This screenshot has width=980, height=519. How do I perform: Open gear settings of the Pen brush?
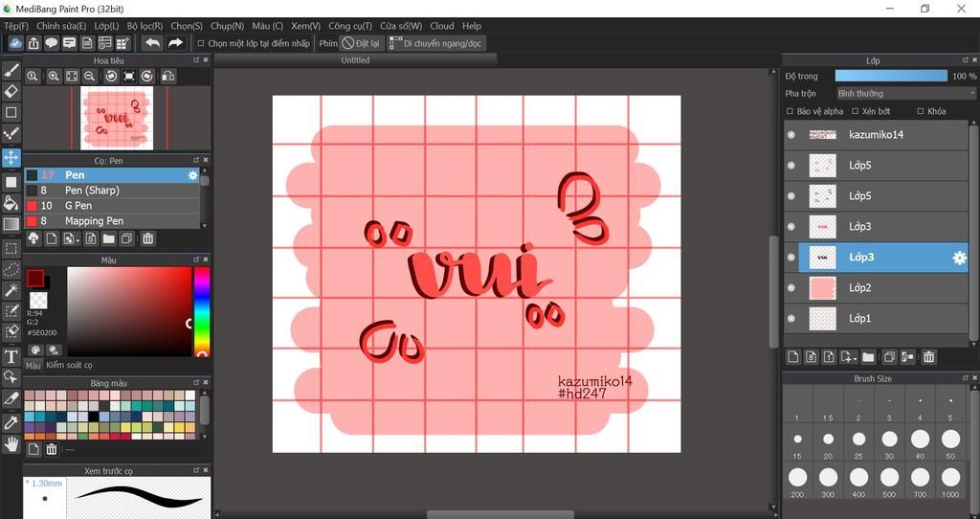192,175
